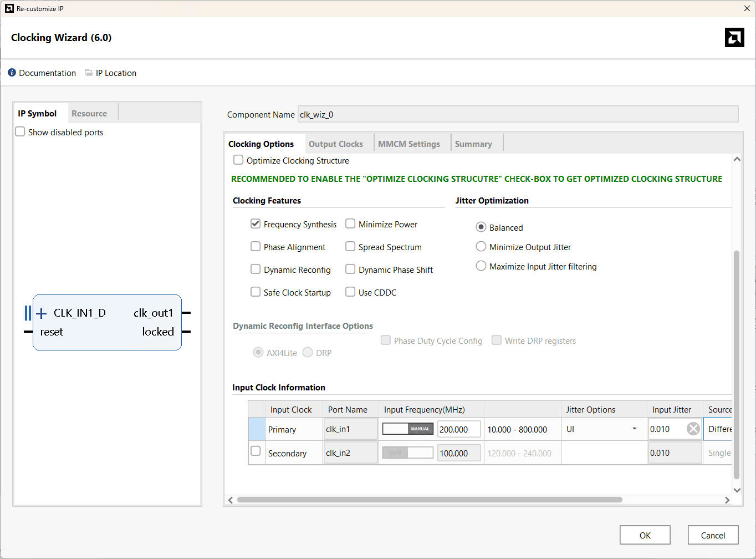
Task: Expand the CLK_IN1_D plus icon
Action: pos(42,313)
